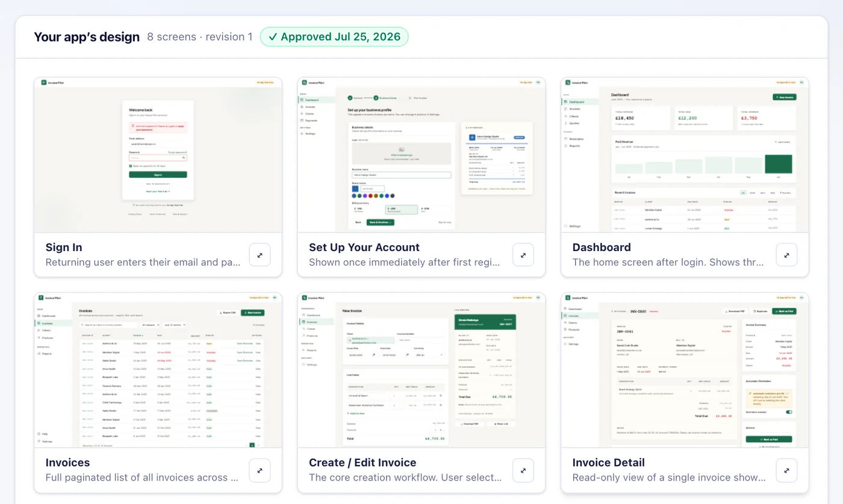Open the Invoice Detail thumbnail

point(685,370)
